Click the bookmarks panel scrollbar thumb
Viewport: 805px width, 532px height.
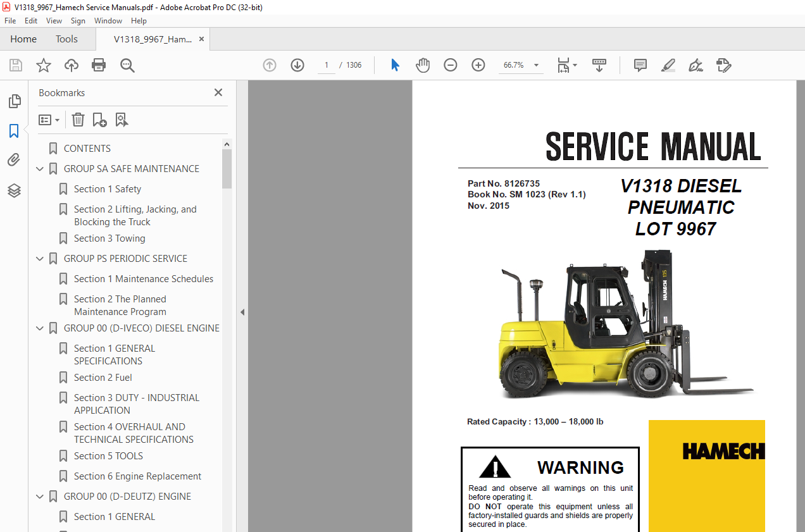227,169
